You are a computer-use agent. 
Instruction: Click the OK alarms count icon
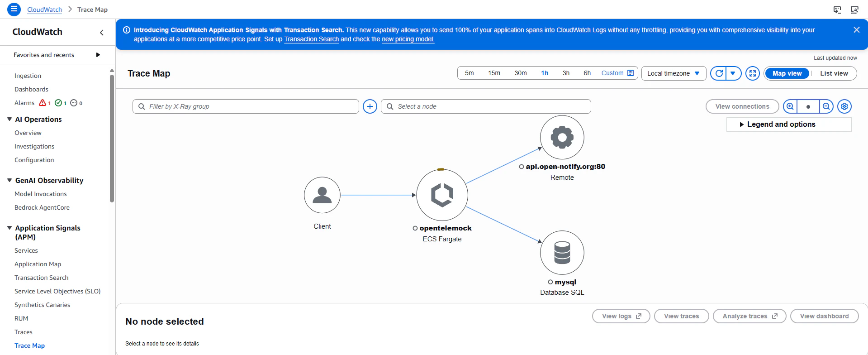click(58, 103)
